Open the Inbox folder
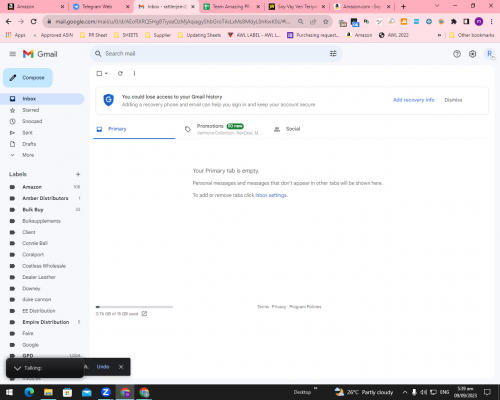500x400 pixels. tap(42, 99)
